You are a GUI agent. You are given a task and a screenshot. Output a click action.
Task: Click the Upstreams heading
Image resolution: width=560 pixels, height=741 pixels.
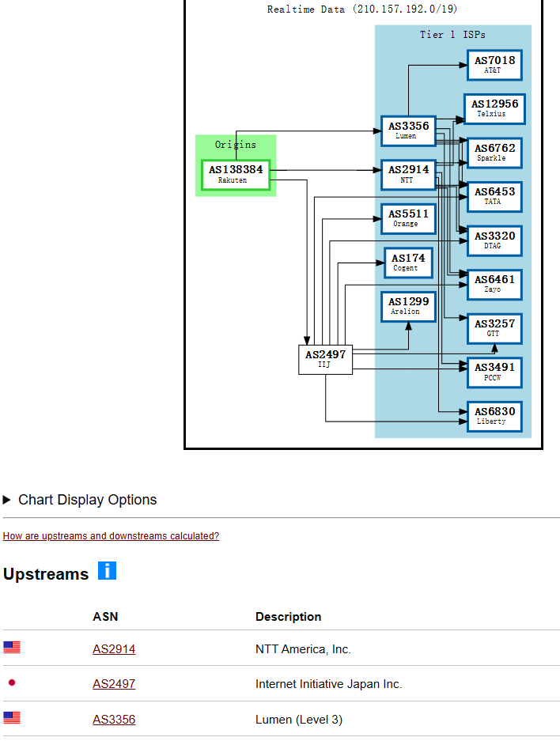click(x=46, y=573)
